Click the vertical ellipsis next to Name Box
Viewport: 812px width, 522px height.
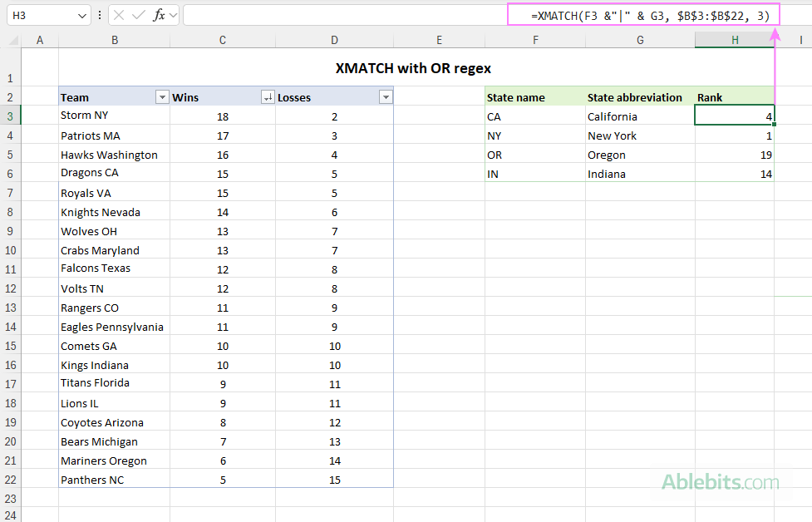[100, 14]
